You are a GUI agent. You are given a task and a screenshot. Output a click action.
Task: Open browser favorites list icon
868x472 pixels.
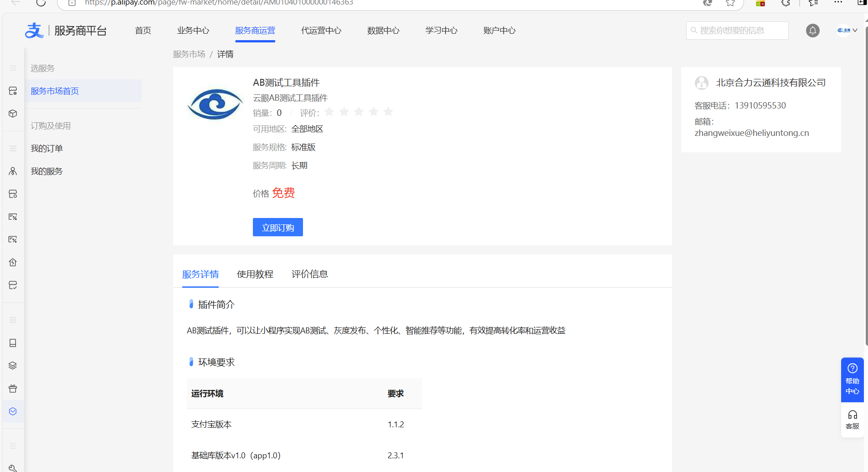pos(813,3)
